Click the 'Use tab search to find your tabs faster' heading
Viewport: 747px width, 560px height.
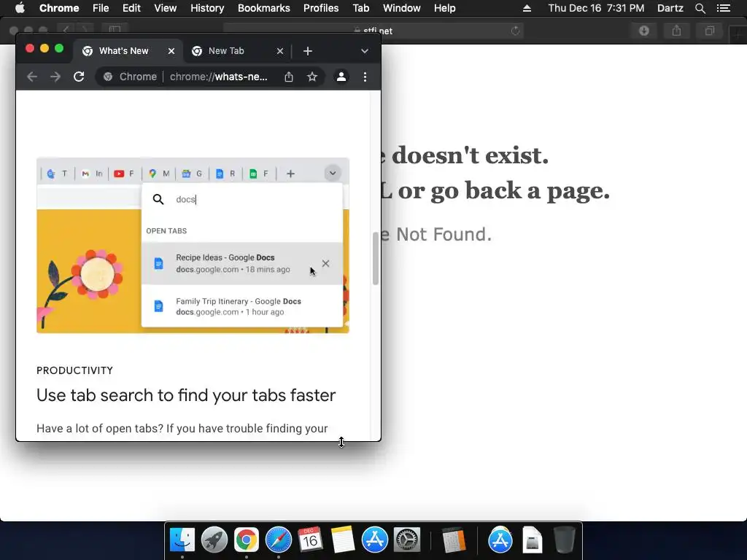click(x=186, y=395)
